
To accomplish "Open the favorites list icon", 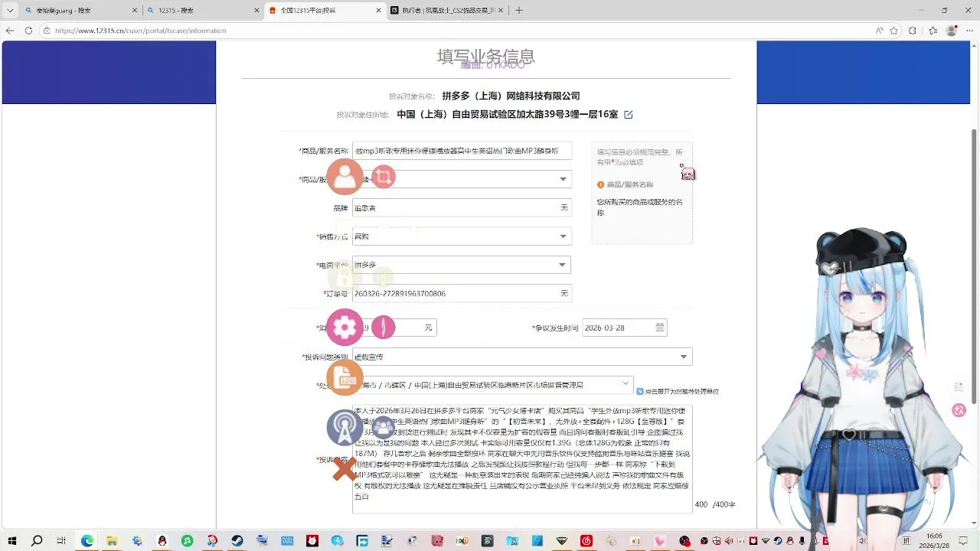I will point(933,31).
